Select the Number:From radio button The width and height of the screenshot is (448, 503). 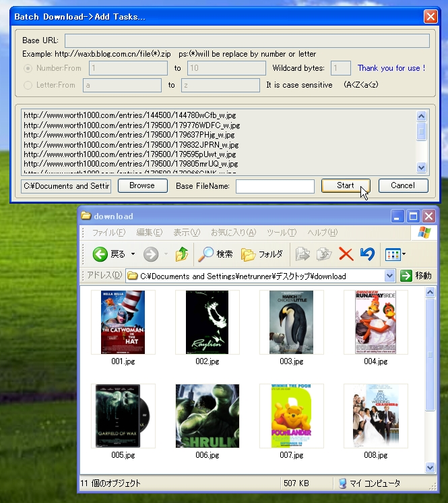pos(28,68)
